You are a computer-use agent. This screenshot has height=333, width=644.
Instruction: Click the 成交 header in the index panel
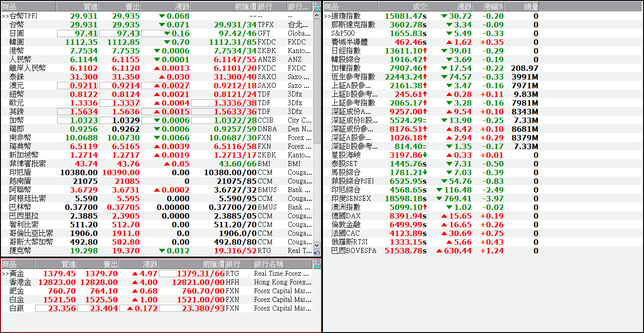click(x=403, y=6)
